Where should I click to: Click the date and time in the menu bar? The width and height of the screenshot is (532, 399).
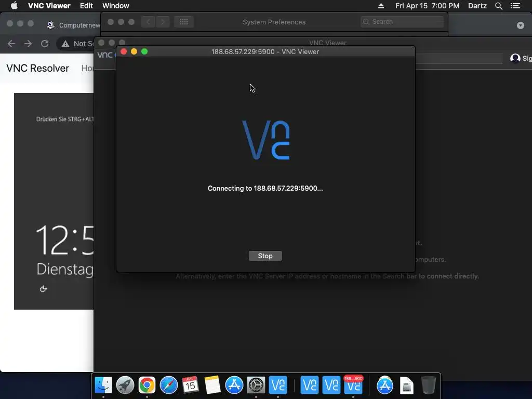pos(427,6)
